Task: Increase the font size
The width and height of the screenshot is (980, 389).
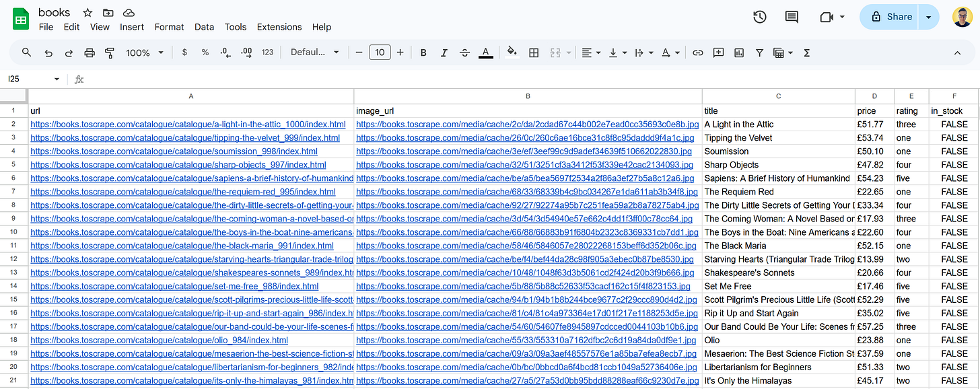Action: click(x=400, y=52)
